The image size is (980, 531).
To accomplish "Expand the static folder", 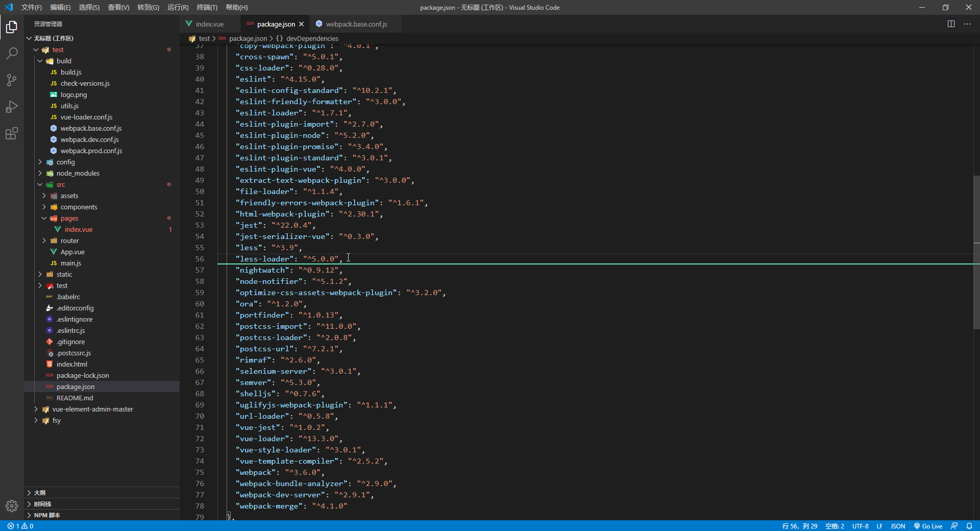I will (102, 274).
